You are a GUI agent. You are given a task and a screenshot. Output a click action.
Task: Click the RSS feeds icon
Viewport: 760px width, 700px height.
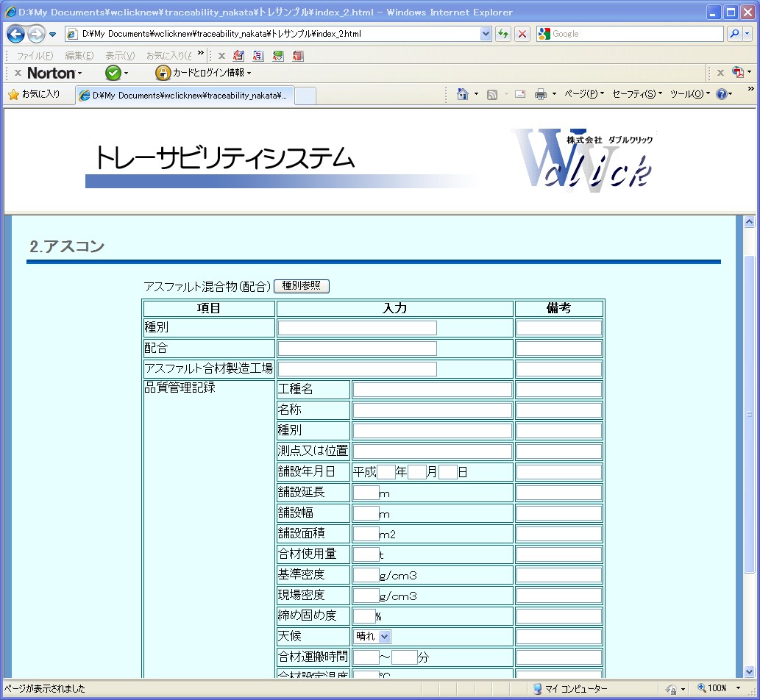click(492, 94)
